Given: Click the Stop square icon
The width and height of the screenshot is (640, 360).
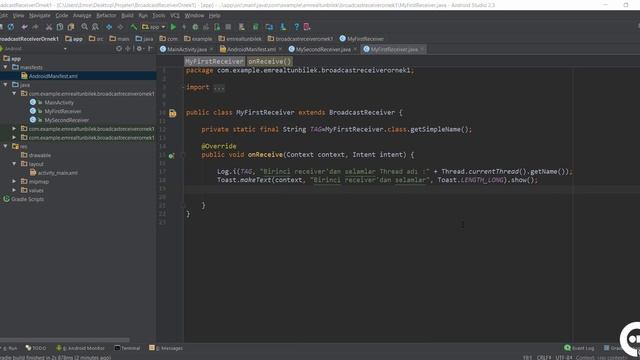Looking at the screenshot, I should pyautogui.click(x=228, y=27).
